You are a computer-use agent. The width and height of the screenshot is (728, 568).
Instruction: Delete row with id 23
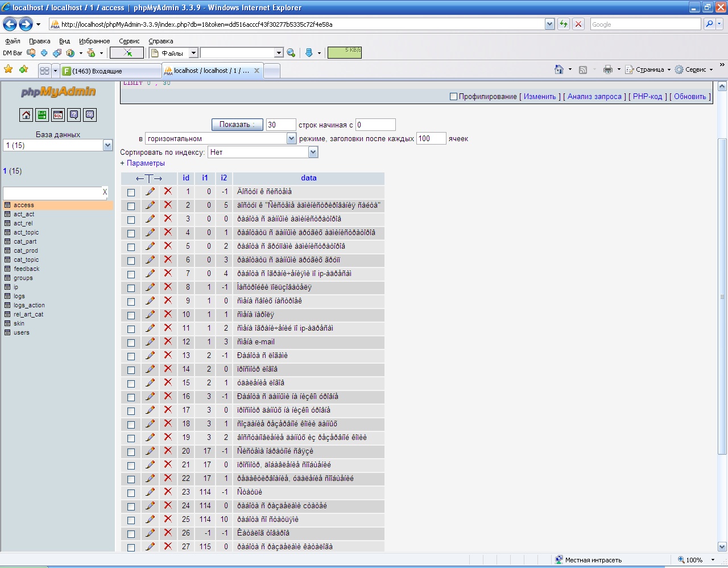pos(168,492)
